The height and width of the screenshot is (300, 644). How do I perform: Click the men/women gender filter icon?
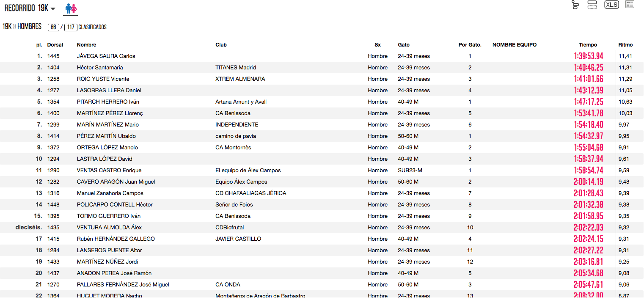(x=70, y=8)
